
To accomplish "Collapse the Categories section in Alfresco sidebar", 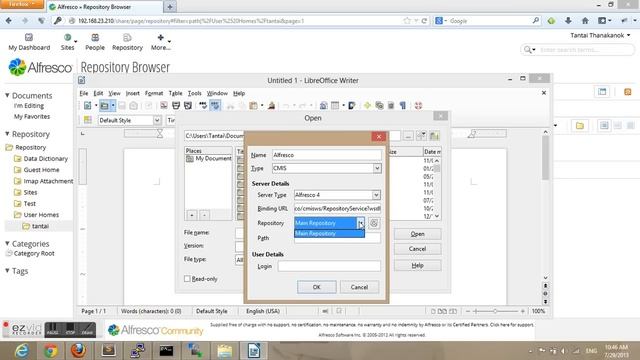I will [7, 243].
